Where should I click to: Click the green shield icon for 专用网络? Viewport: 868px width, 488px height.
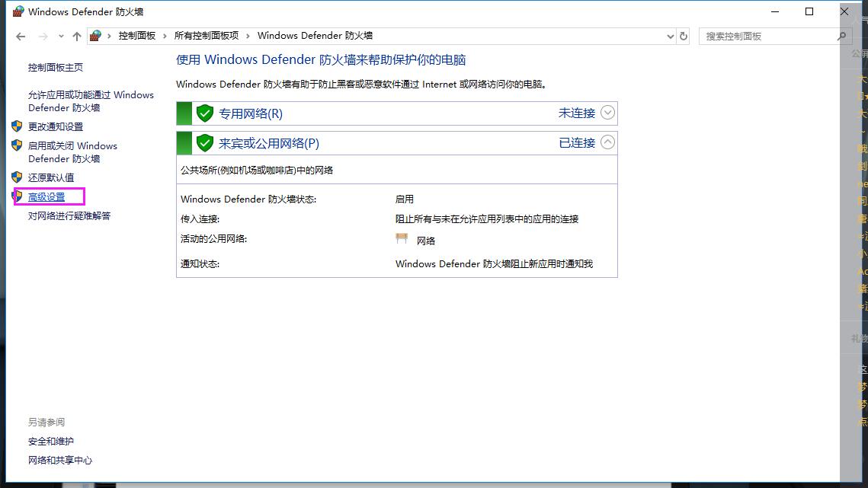(x=205, y=113)
